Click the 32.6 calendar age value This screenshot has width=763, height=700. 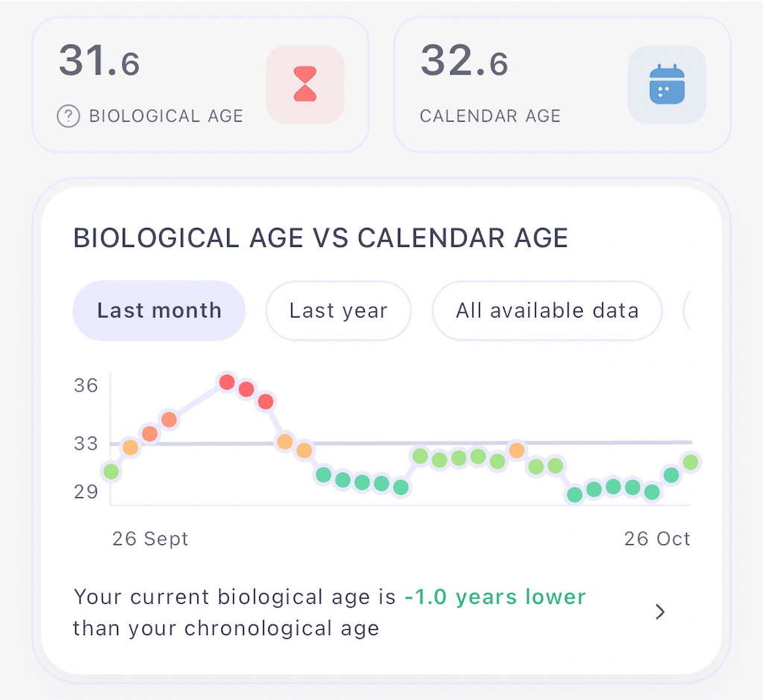click(x=464, y=61)
